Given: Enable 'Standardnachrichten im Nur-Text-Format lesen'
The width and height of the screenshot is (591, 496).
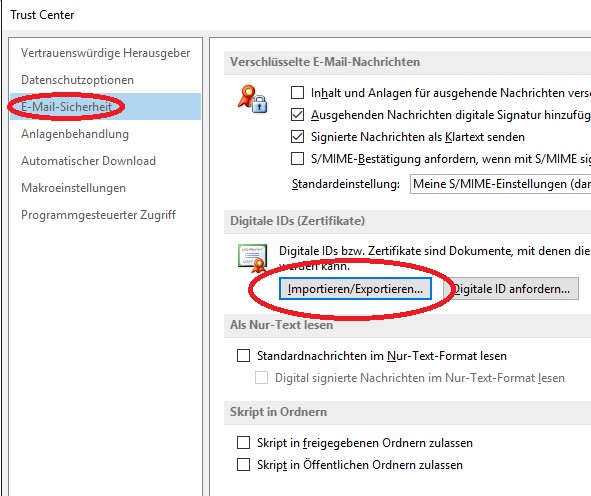Looking at the screenshot, I should click(243, 355).
